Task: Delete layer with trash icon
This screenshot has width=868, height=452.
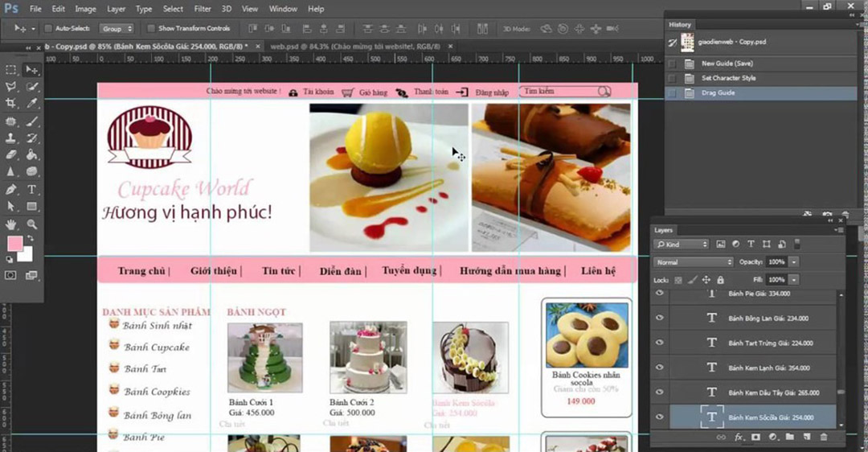Action: click(x=824, y=437)
